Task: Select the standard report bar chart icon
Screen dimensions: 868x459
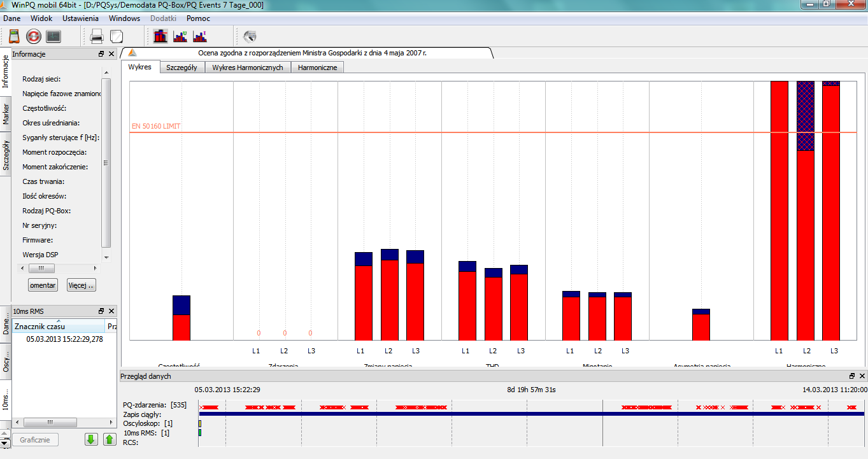Action: click(160, 36)
